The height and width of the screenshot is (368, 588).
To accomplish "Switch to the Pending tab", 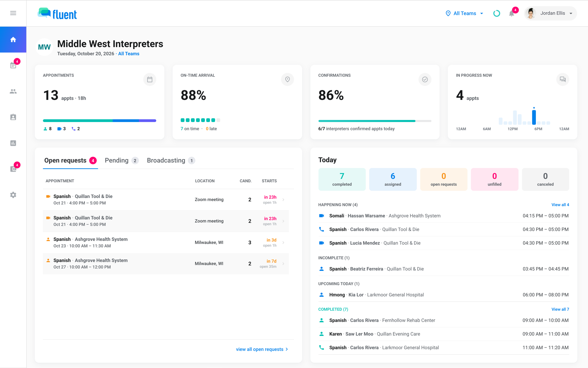I will coord(121,160).
